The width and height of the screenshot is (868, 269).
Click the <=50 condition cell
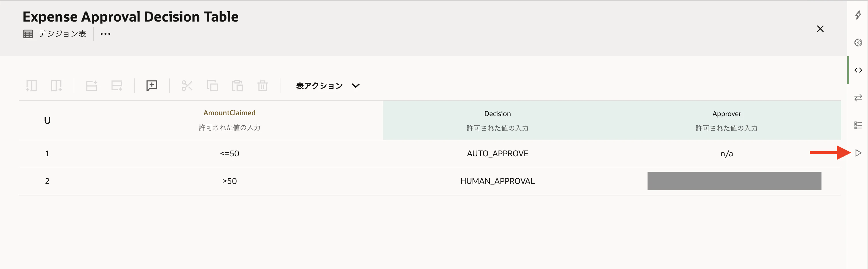[x=229, y=153]
